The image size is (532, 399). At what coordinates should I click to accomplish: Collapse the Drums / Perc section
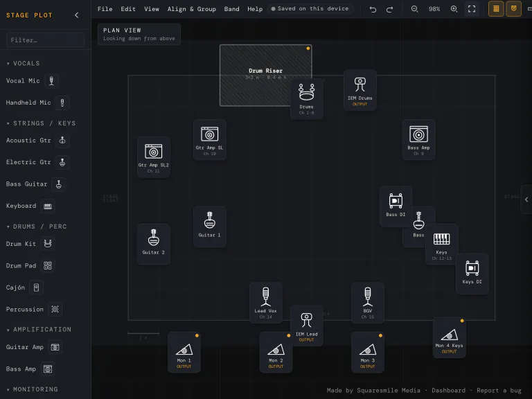[37, 227]
